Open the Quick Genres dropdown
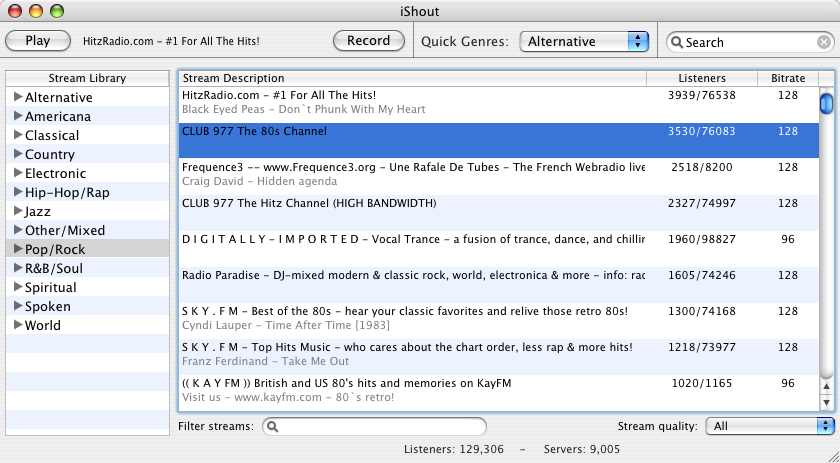Screen dimensions: 840x463 click(x=584, y=41)
